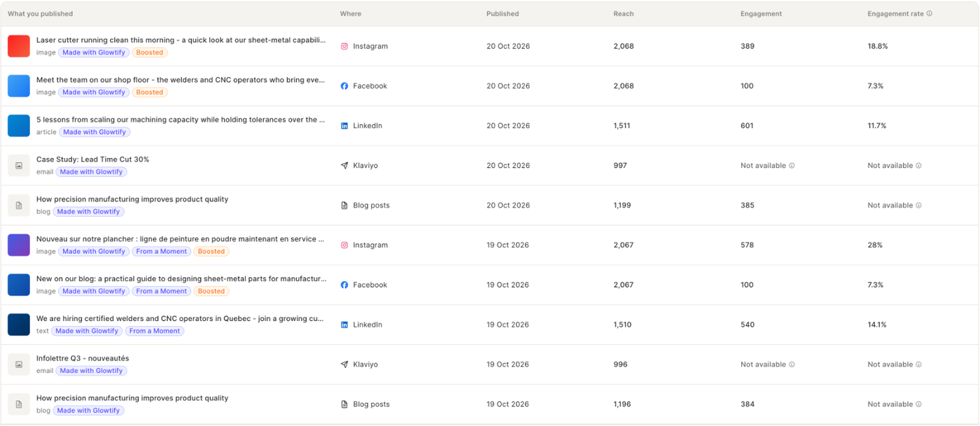Click the Engagement rate column header text
Screen dimensions: 980x426
tap(895, 14)
